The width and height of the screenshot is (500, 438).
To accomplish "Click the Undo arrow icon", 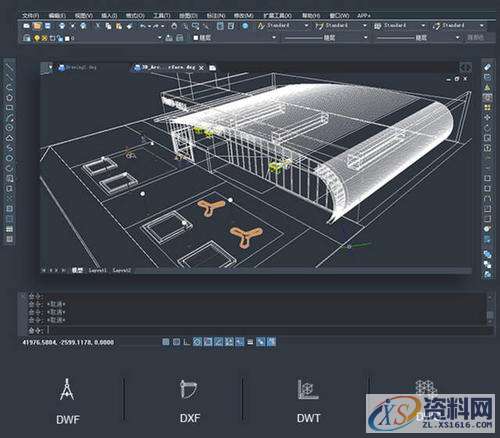I will pyautogui.click(x=143, y=26).
